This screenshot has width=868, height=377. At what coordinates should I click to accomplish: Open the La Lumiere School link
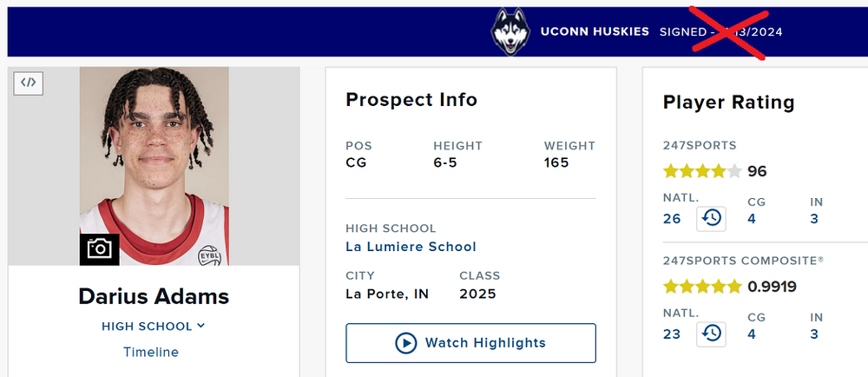click(x=411, y=247)
